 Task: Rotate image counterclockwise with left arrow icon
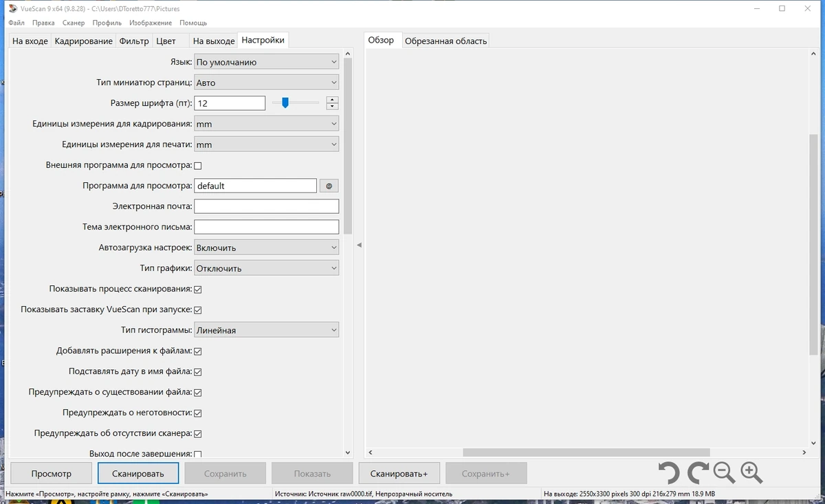[668, 473]
